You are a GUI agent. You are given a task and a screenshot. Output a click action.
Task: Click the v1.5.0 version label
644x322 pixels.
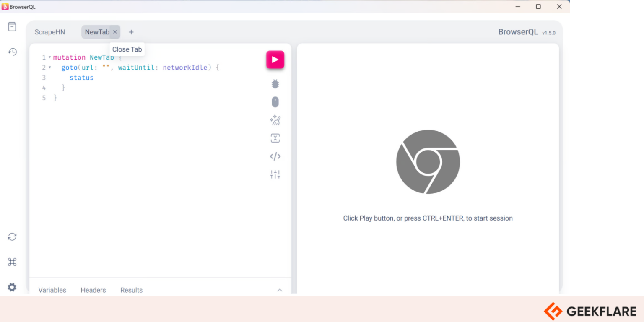coord(549,33)
